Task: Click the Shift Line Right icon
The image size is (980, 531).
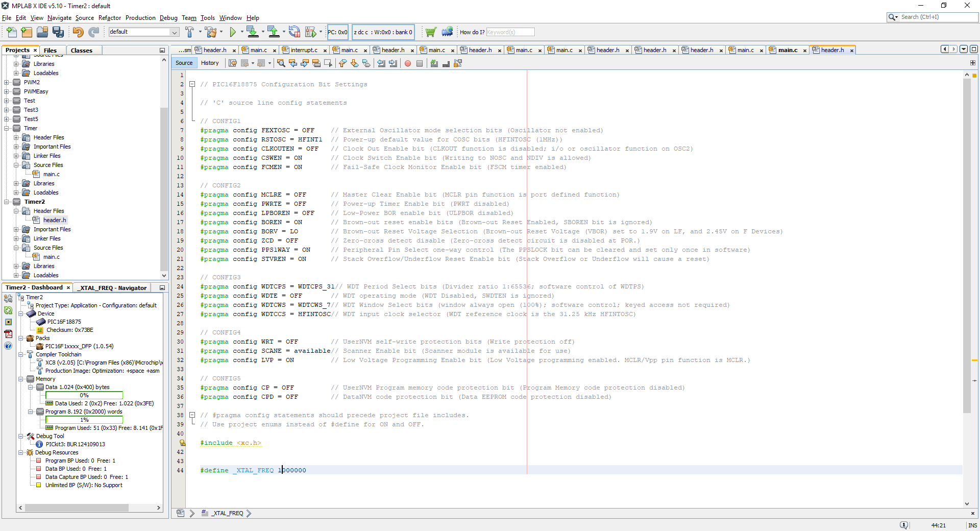Action: [393, 63]
